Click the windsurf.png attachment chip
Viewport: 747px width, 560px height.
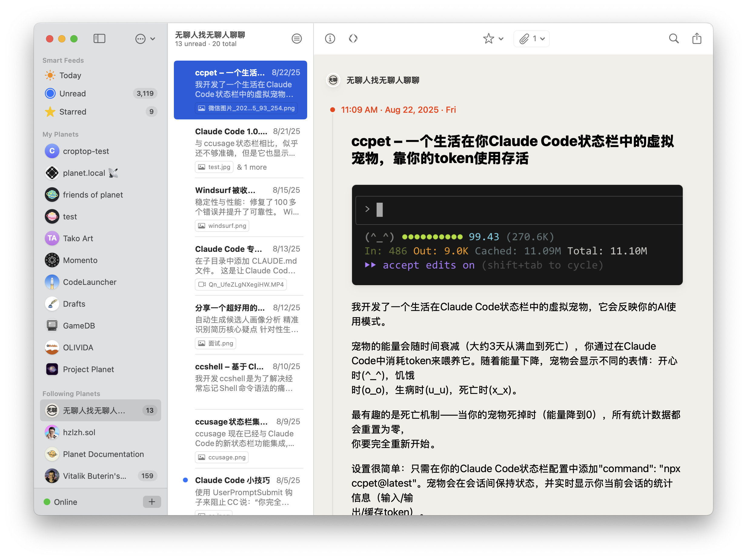(x=222, y=226)
